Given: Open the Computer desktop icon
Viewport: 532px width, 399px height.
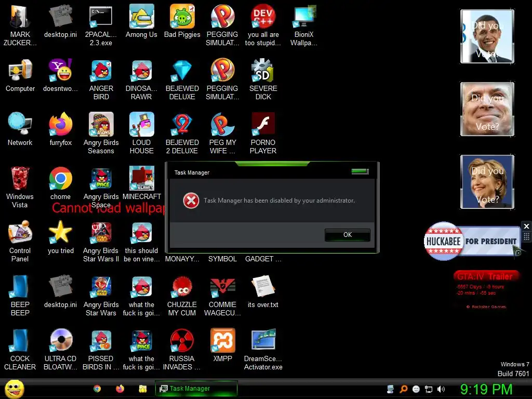Looking at the screenshot, I should tap(20, 75).
